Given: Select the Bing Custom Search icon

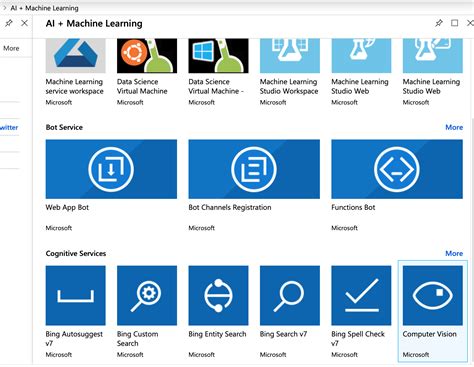Looking at the screenshot, I should click(147, 295).
